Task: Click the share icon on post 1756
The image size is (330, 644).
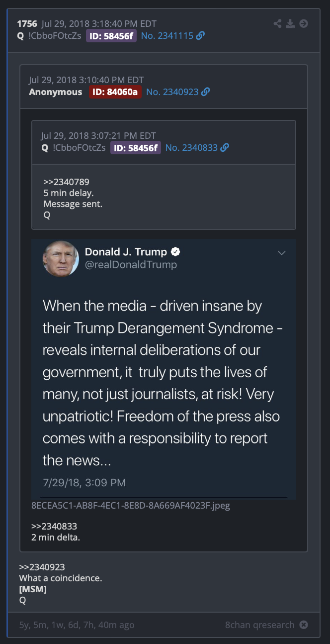Action: coord(278,23)
